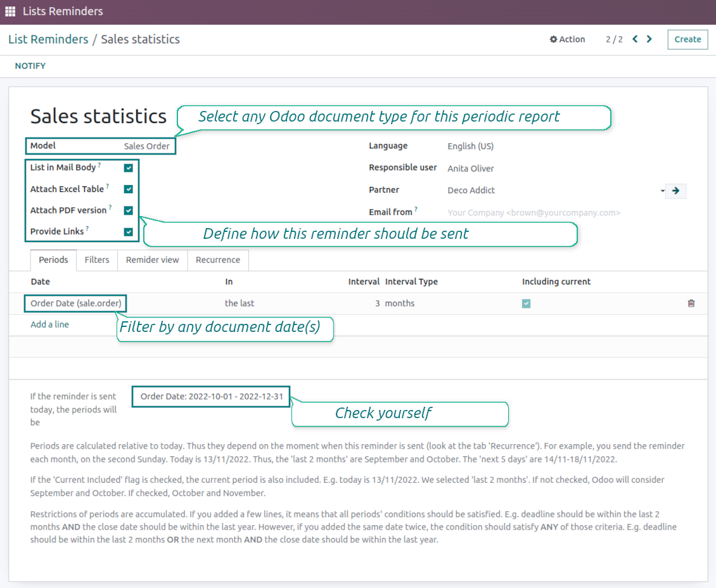
Task: Open the apps grid menu icon
Action: (x=10, y=11)
